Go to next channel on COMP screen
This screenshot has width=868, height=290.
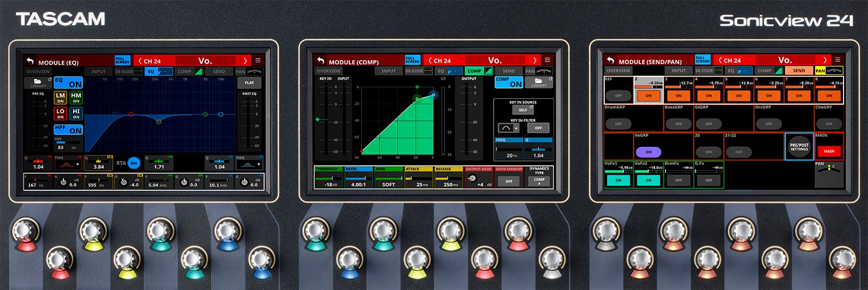click(x=535, y=60)
